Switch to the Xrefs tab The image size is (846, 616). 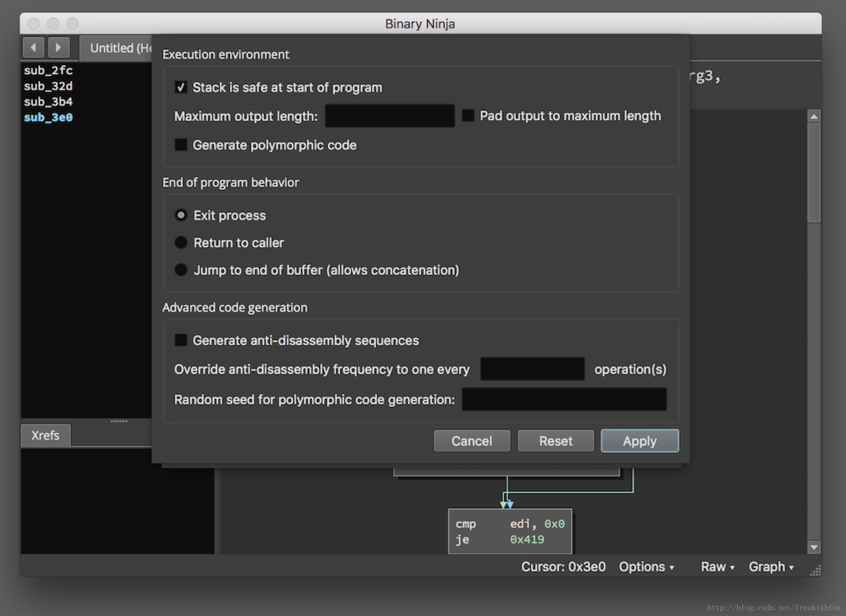[45, 435]
